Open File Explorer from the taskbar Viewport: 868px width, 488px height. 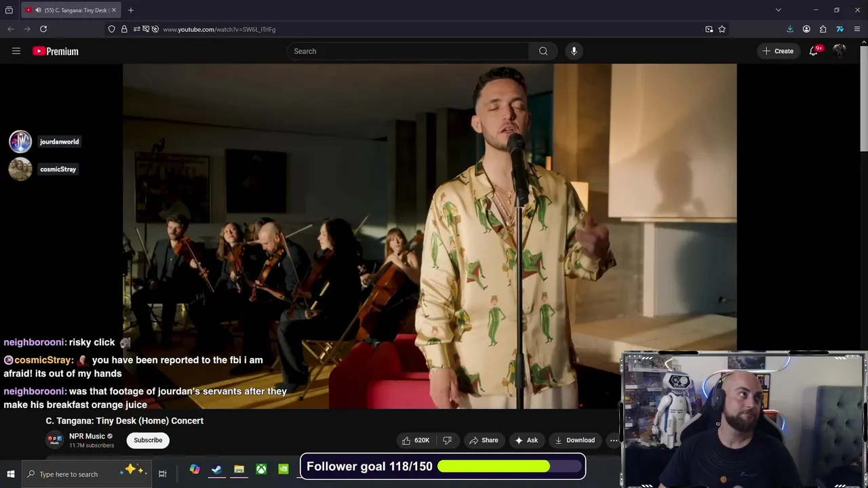[x=239, y=470]
